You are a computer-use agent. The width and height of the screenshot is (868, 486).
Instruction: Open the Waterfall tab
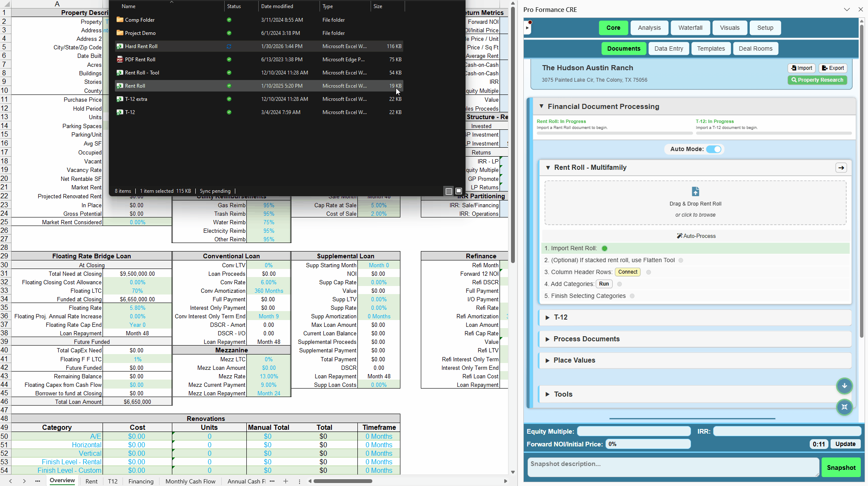pos(690,28)
